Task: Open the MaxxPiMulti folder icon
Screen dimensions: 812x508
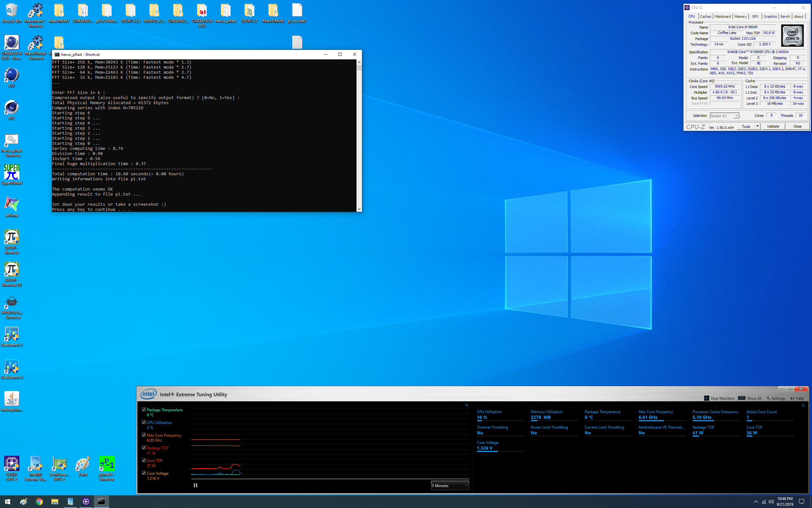Action: [x=273, y=13]
